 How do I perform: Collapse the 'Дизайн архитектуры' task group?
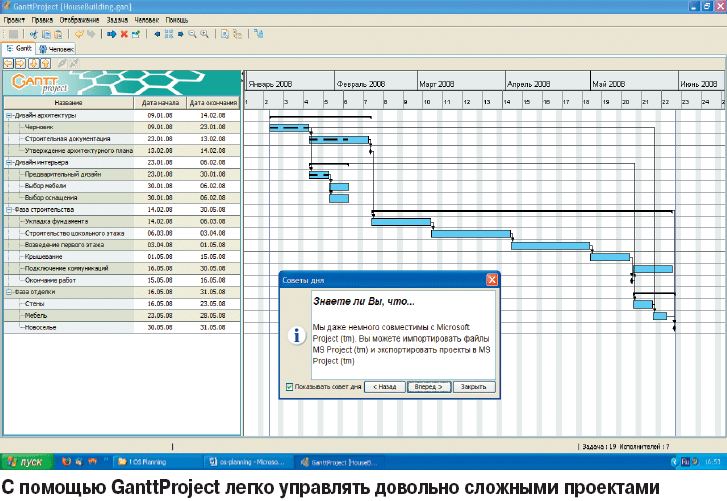[7, 115]
